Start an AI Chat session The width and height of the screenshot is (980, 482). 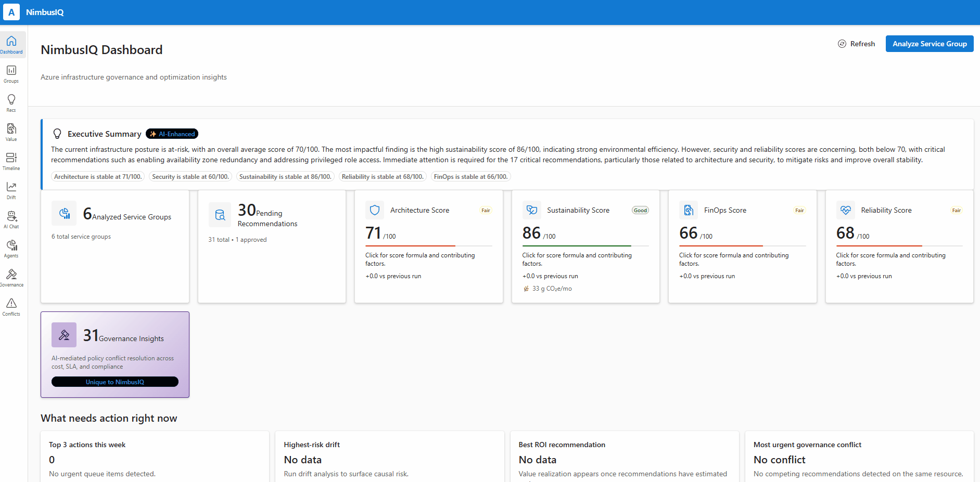[11, 219]
